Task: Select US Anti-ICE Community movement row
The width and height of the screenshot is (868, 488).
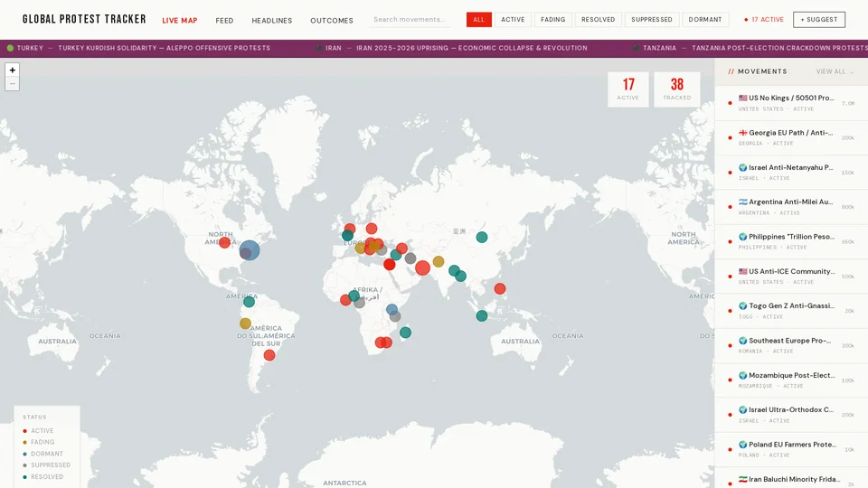Action: coord(791,277)
